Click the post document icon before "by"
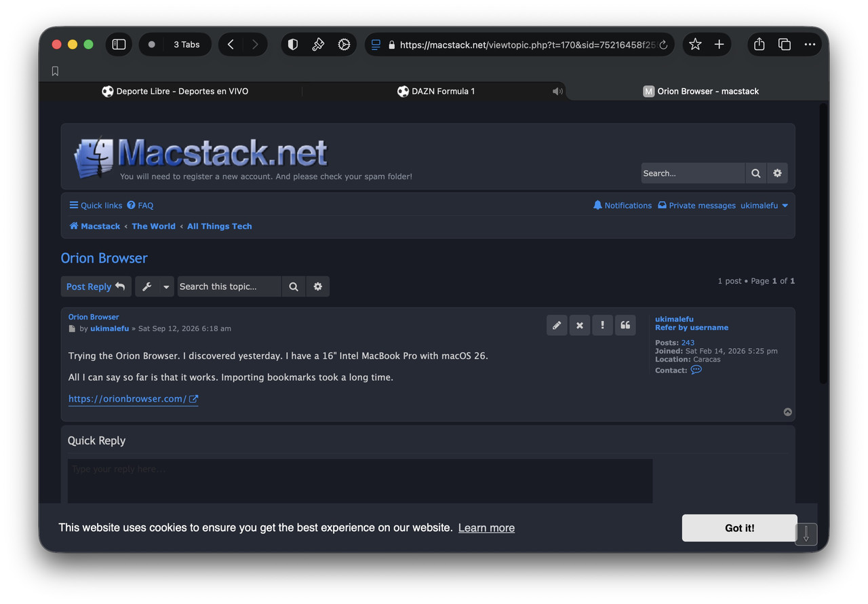868x604 pixels. click(72, 328)
